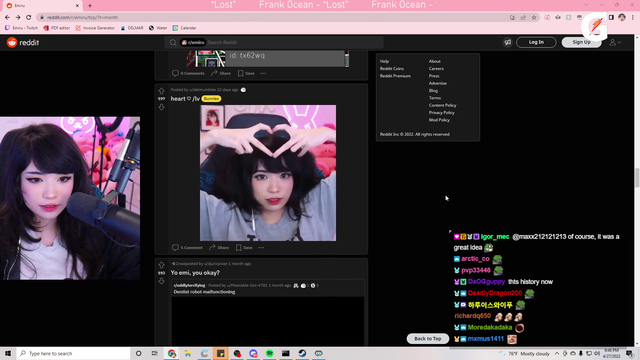Open the Careers footer link
The height and width of the screenshot is (360, 640).
(436, 69)
